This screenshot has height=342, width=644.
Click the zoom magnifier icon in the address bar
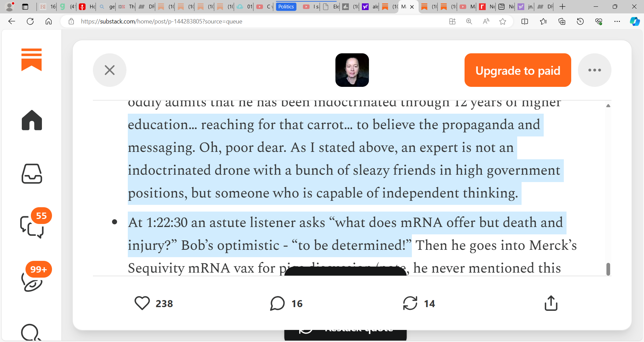469,21
